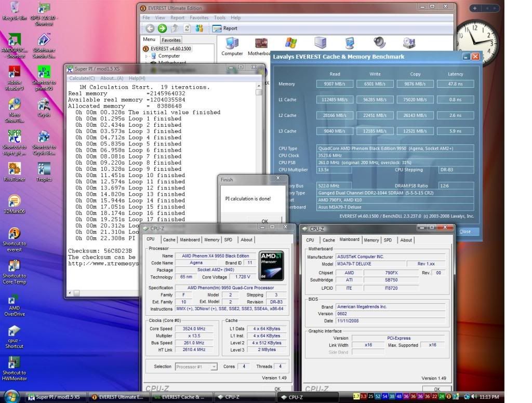The width and height of the screenshot is (532, 403).
Task: Click the Report toolbar button in EVEREST
Action: coord(224,29)
